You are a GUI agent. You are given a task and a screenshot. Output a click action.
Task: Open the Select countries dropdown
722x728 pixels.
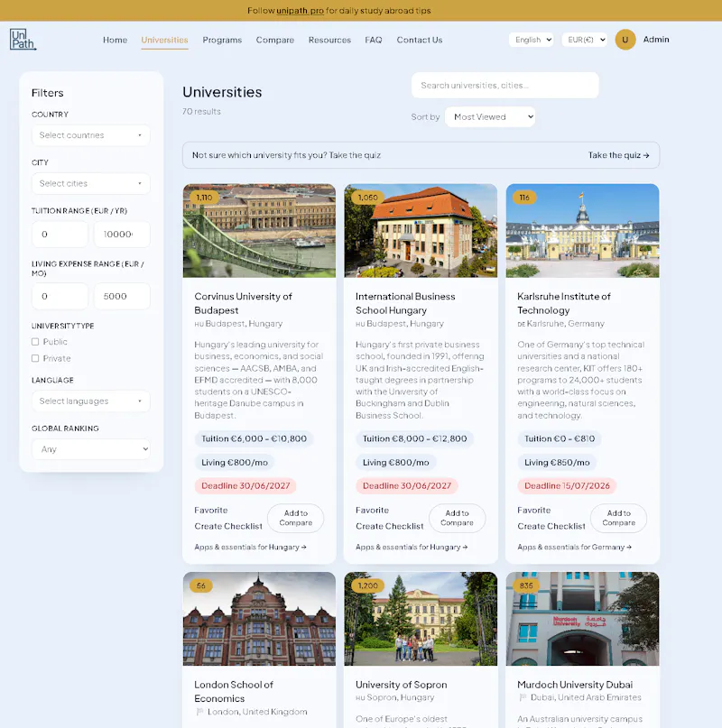[91, 135]
